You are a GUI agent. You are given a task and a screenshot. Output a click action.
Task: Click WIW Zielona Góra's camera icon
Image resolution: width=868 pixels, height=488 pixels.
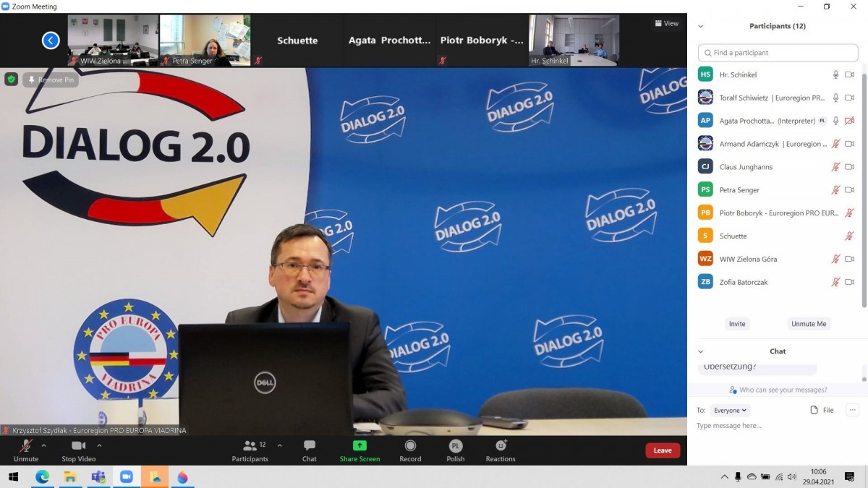[850, 259]
